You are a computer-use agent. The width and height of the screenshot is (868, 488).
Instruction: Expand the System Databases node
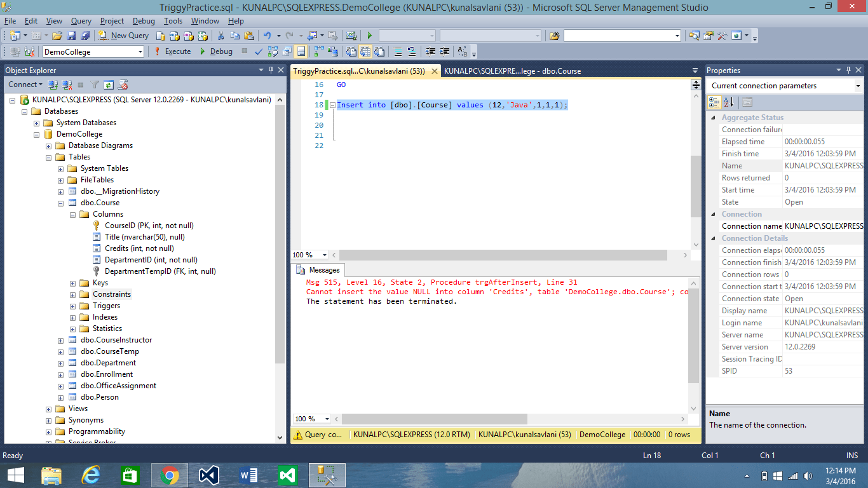37,123
